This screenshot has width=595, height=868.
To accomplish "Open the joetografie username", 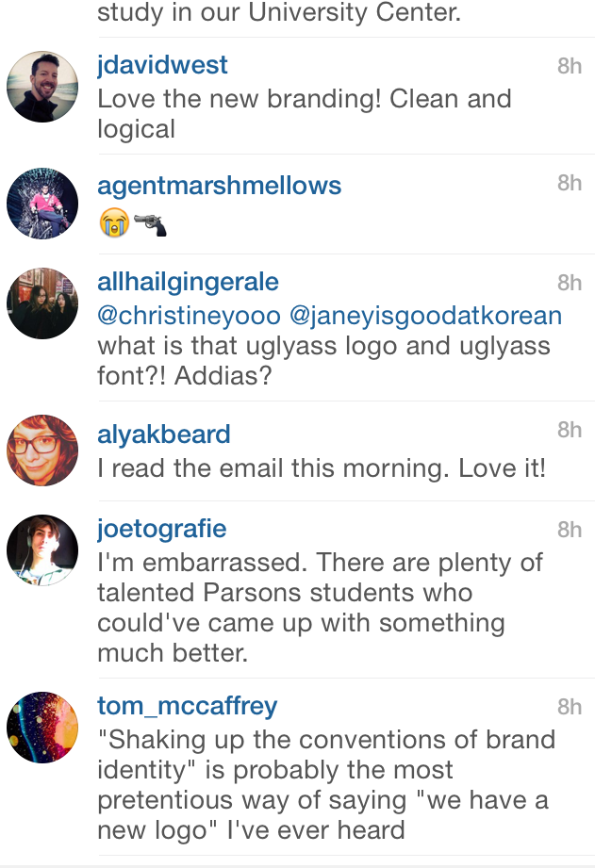I will tap(162, 530).
